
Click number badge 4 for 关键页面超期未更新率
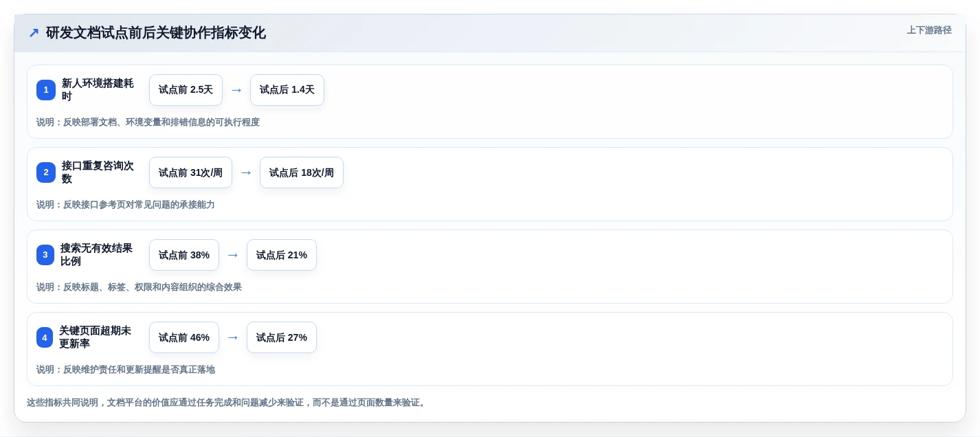coord(45,337)
